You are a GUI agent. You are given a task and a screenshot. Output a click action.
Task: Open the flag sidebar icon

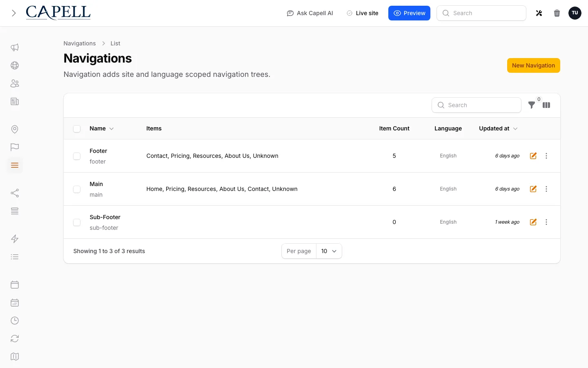pos(15,147)
